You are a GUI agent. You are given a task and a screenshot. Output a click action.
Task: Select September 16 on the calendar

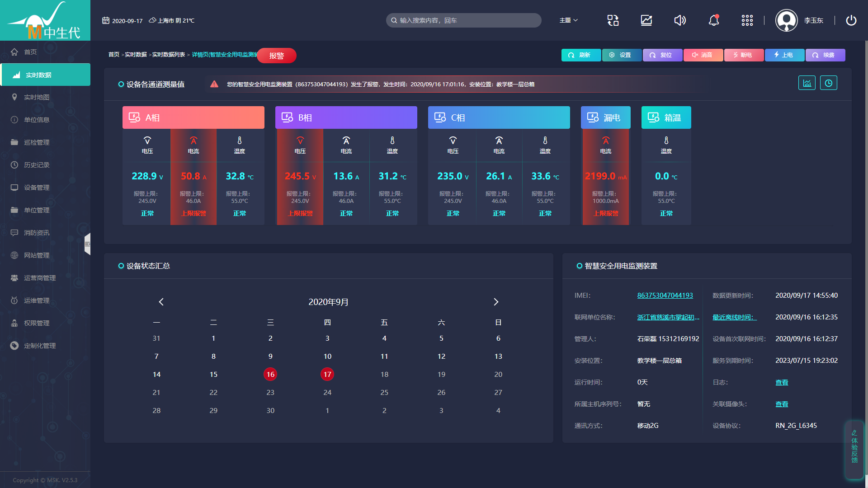pyautogui.click(x=270, y=374)
